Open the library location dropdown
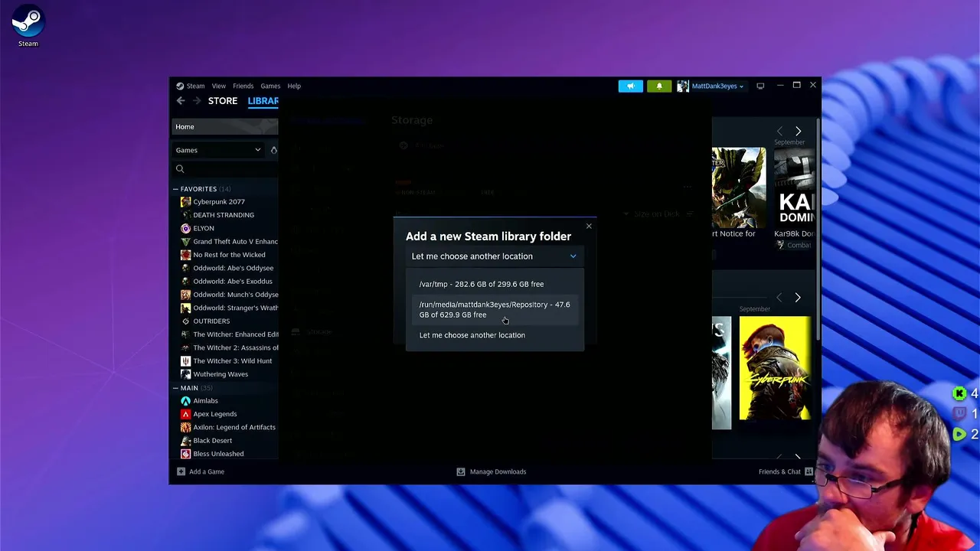This screenshot has height=551, width=980. click(495, 256)
